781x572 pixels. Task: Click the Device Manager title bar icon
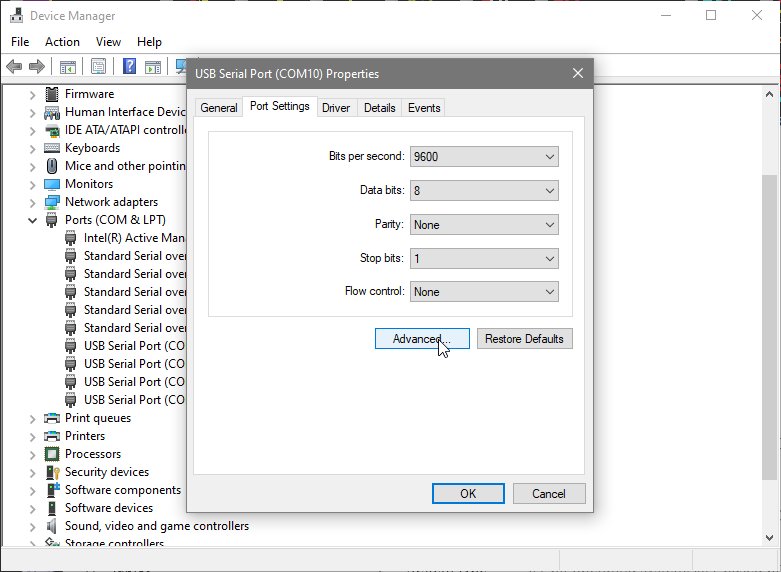pos(16,15)
